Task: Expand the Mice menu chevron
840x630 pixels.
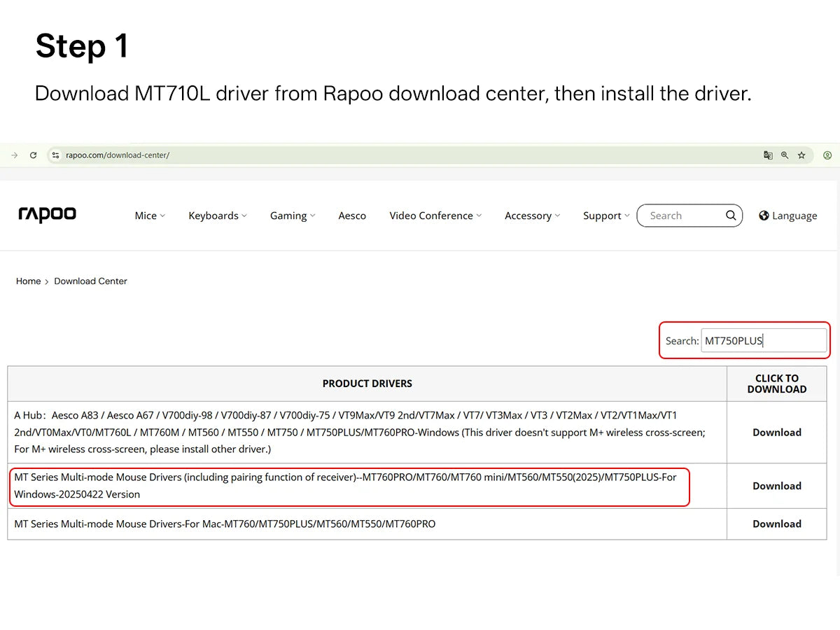Action: point(162,216)
